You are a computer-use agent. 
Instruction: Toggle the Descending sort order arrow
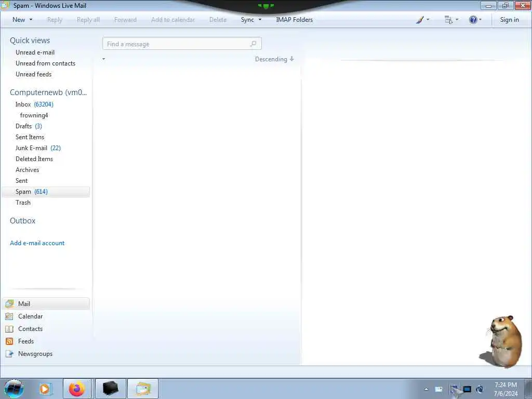point(291,59)
